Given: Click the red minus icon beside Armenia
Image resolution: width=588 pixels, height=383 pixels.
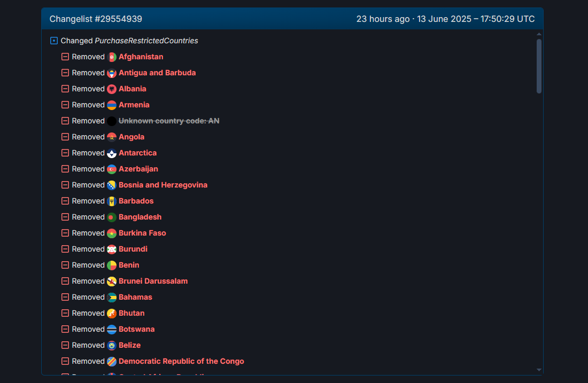Looking at the screenshot, I should (x=65, y=105).
